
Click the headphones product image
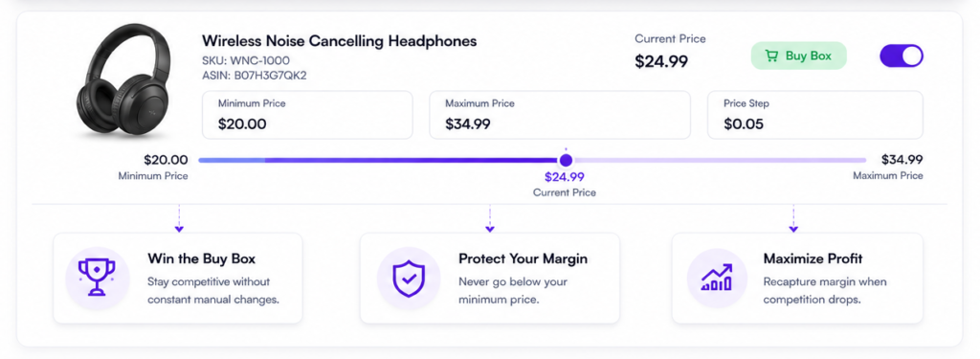(122, 80)
